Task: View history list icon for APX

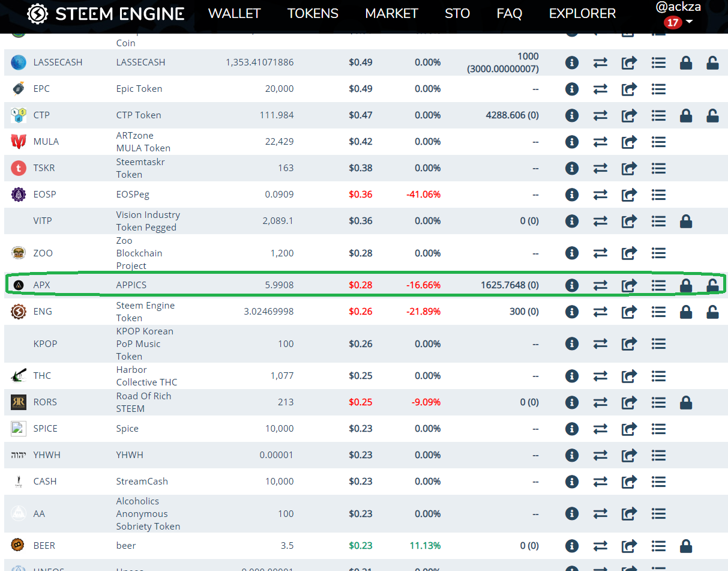Action: click(658, 285)
